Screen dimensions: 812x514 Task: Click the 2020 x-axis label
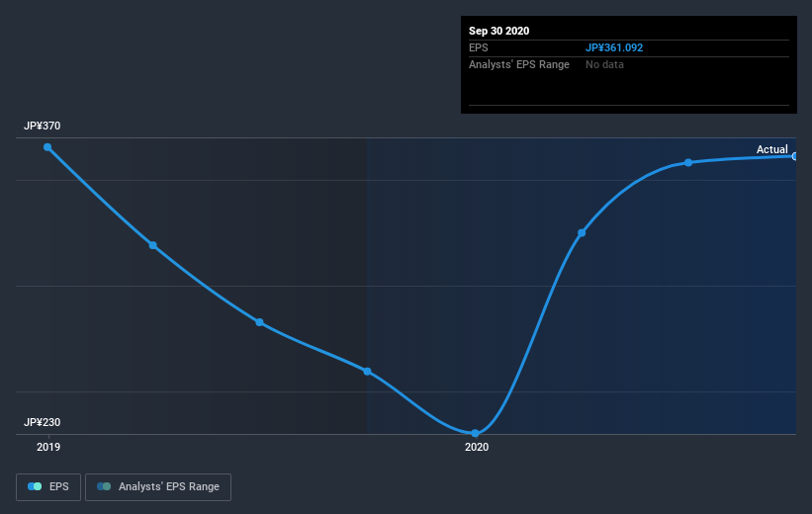[x=477, y=447]
